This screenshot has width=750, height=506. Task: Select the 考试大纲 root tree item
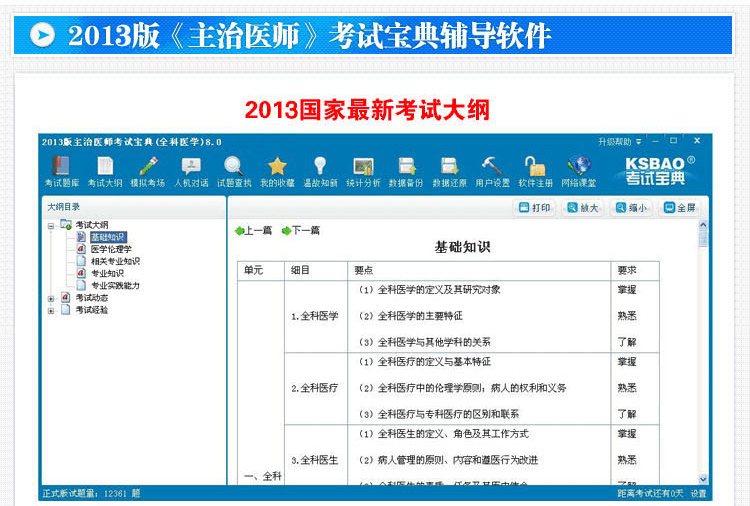(91, 225)
